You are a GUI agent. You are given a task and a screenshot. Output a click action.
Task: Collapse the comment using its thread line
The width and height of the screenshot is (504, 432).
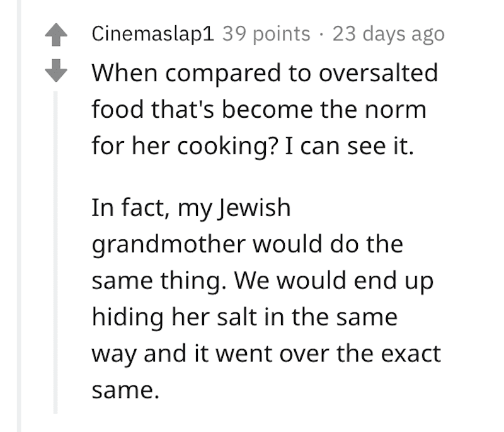point(55,253)
